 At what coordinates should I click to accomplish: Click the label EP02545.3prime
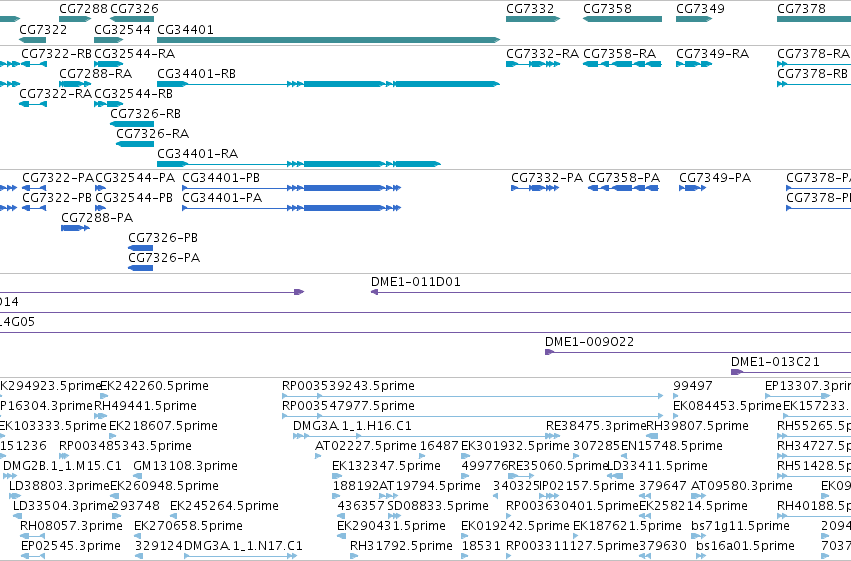[x=71, y=546]
